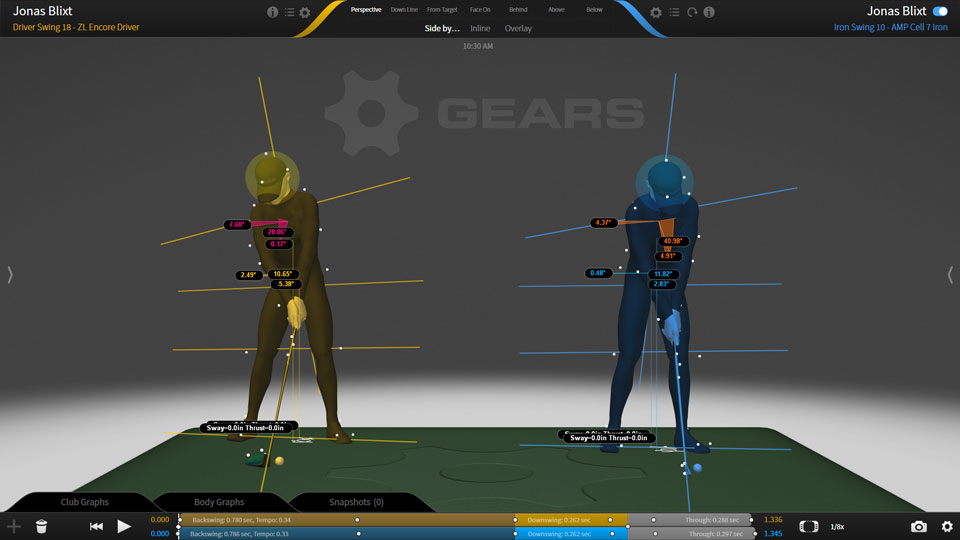Choose the Overlay layout
960x540 pixels.
pos(518,28)
